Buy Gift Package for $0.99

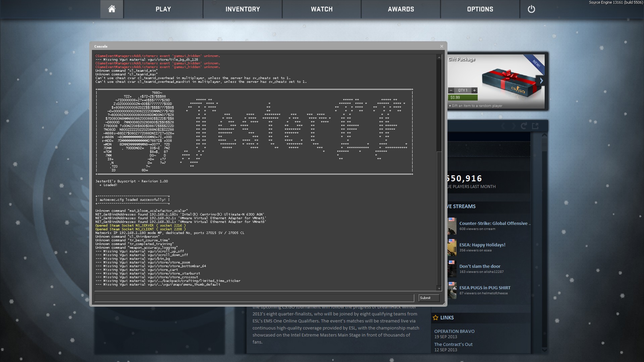tap(463, 98)
